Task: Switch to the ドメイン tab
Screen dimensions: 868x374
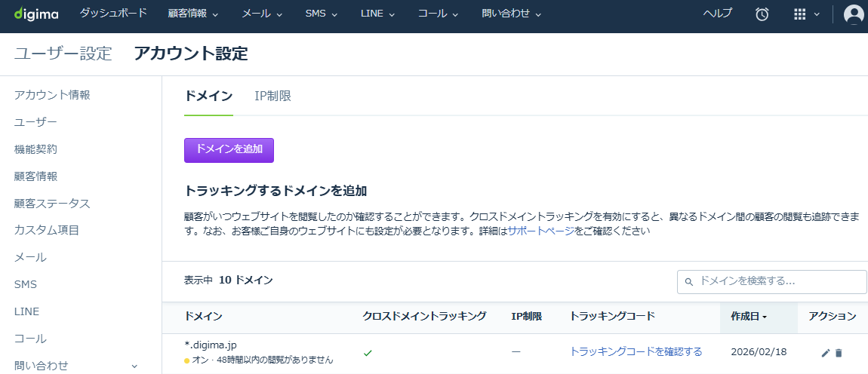Action: (208, 97)
